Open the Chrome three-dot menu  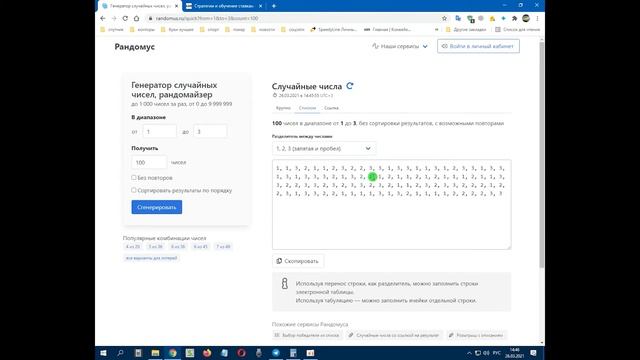[x=537, y=18]
